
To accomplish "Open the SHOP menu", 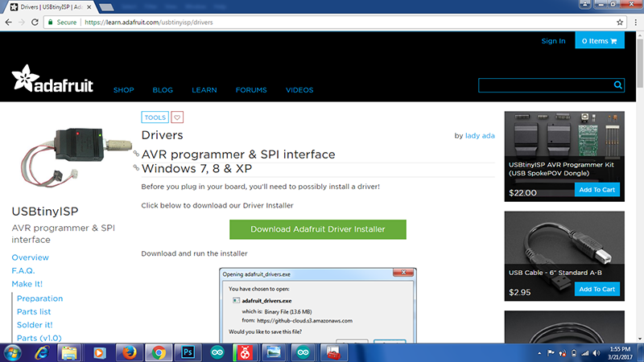I will (x=124, y=90).
